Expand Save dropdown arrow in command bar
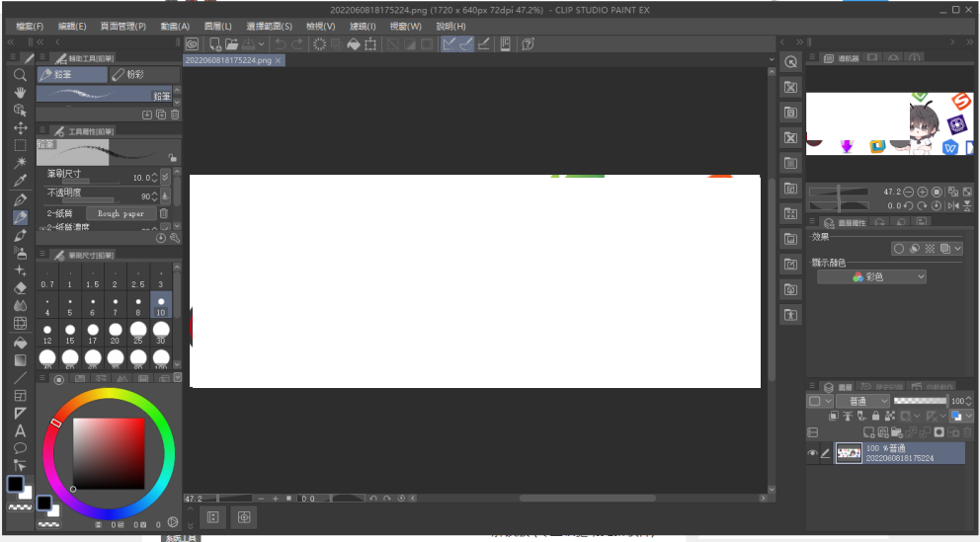The width and height of the screenshot is (980, 542). tap(261, 44)
